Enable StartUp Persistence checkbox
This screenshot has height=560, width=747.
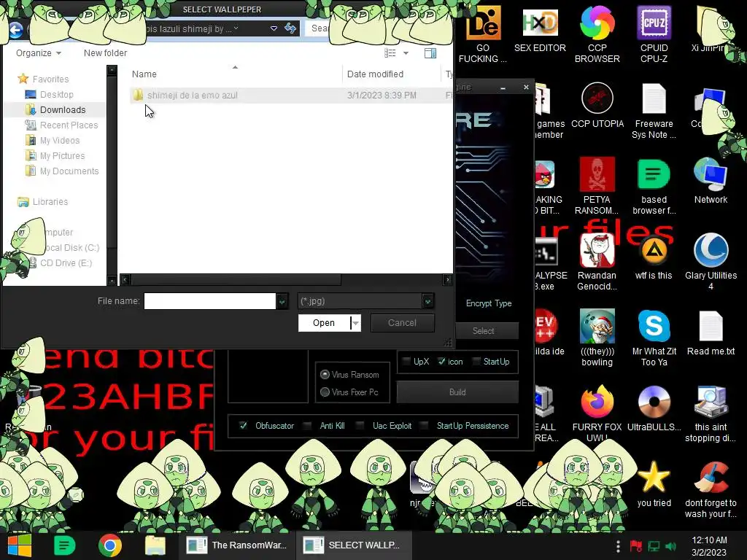click(x=424, y=425)
